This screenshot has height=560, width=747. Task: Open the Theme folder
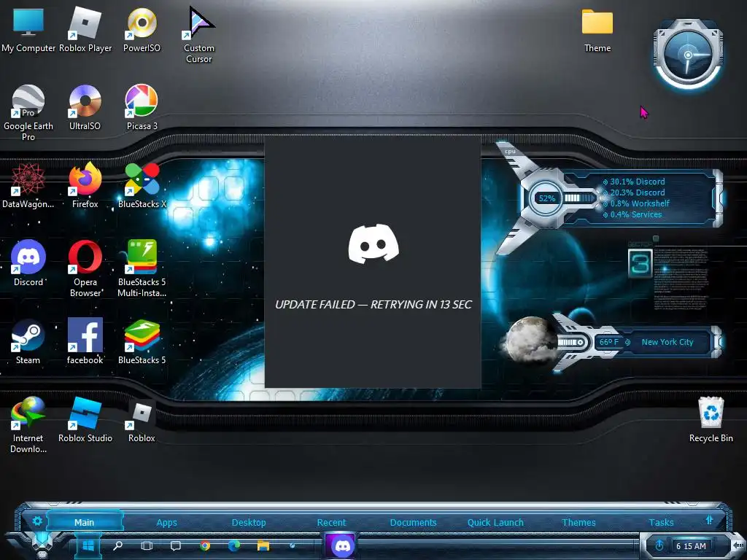[597, 30]
